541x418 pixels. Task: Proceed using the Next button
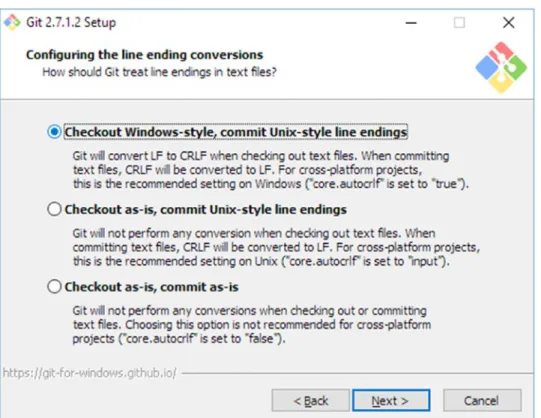391,401
